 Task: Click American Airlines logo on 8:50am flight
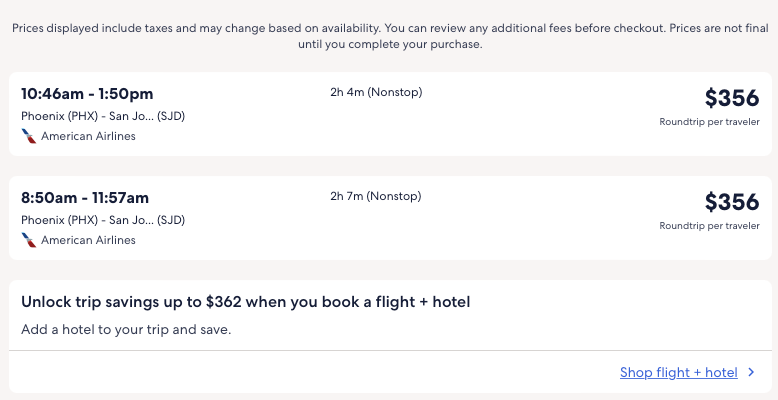[28, 240]
